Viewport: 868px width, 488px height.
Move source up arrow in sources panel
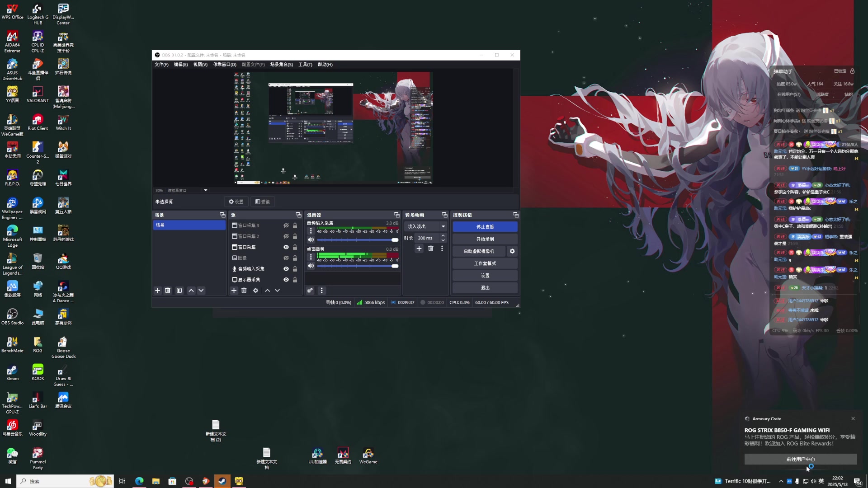click(x=268, y=291)
